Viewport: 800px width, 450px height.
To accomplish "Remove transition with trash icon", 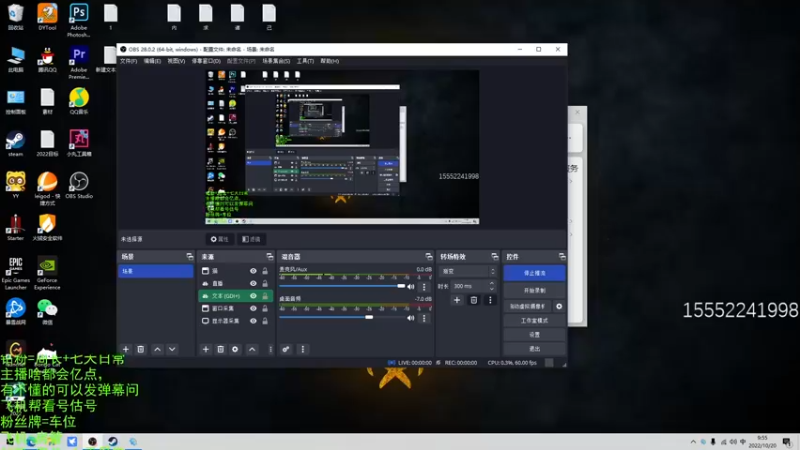I will [473, 300].
